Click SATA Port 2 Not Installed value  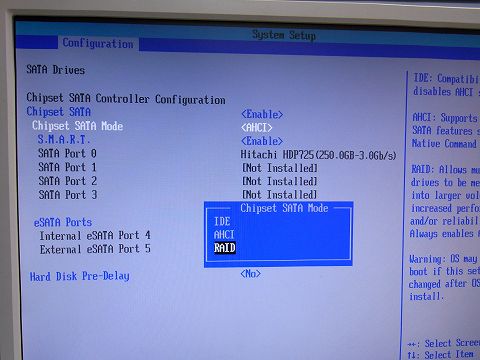pos(280,181)
